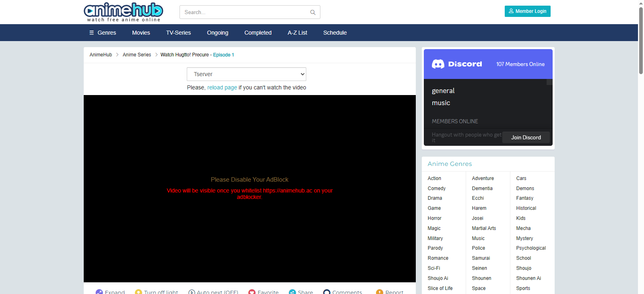Click the AnimeHub logo
644x294 pixels.
pos(124,12)
